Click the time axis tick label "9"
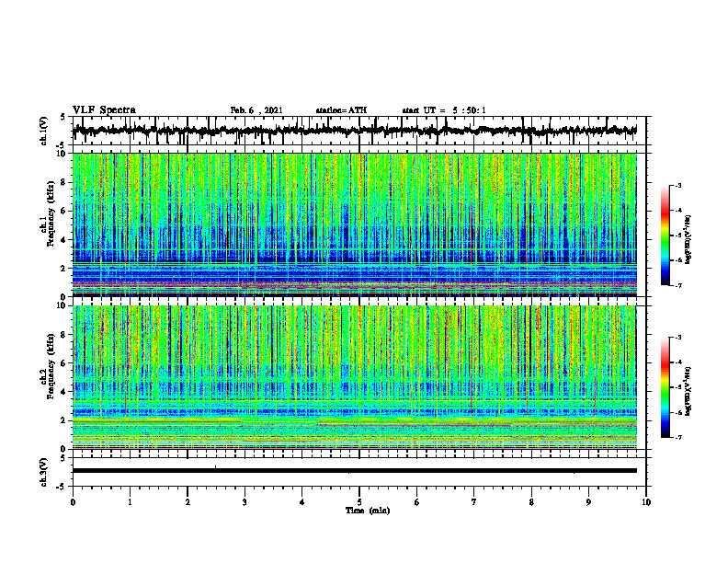The image size is (728, 563). coord(588,502)
